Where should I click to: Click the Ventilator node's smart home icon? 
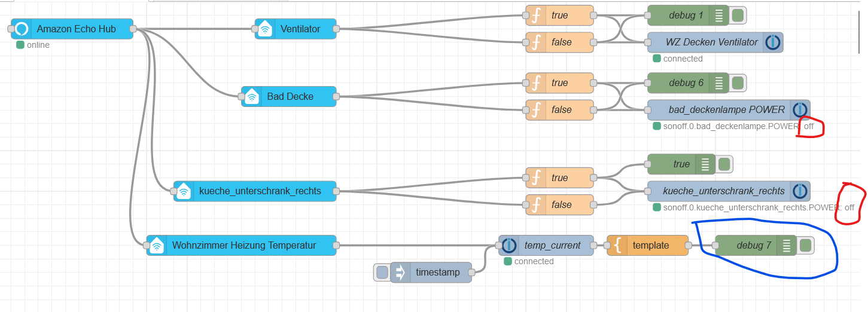point(264,29)
